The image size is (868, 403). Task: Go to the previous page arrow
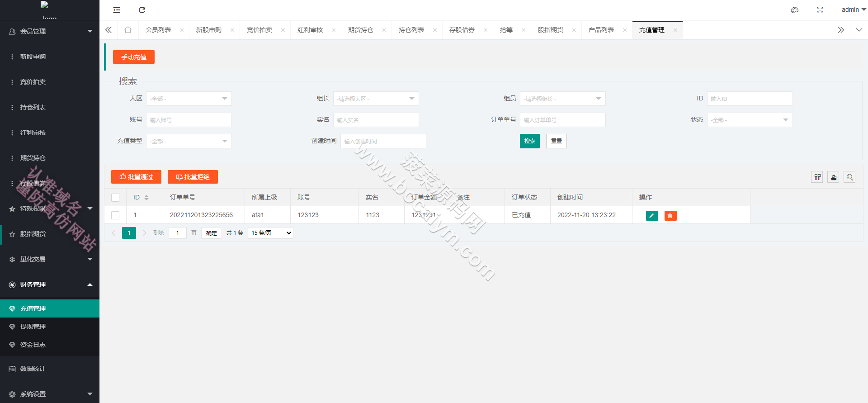click(114, 233)
